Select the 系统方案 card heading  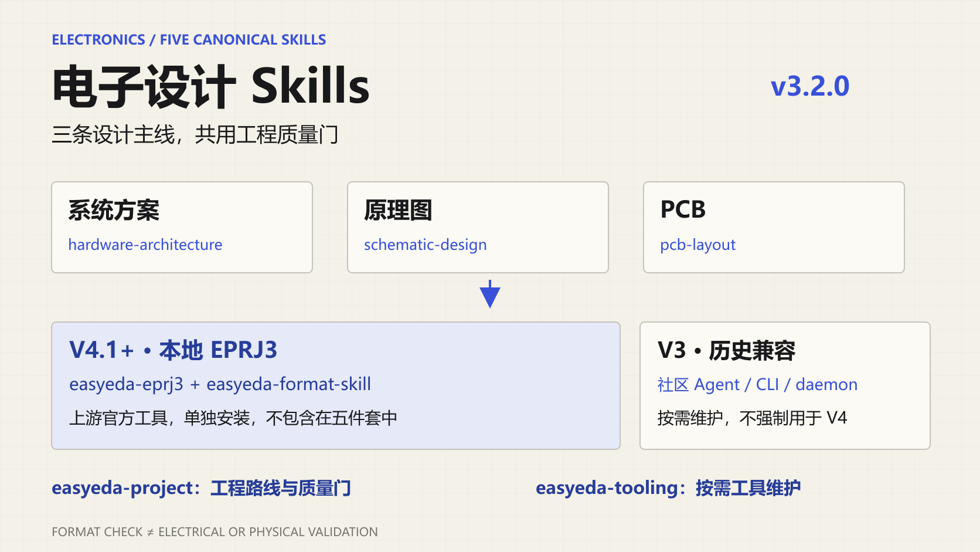[x=114, y=210]
